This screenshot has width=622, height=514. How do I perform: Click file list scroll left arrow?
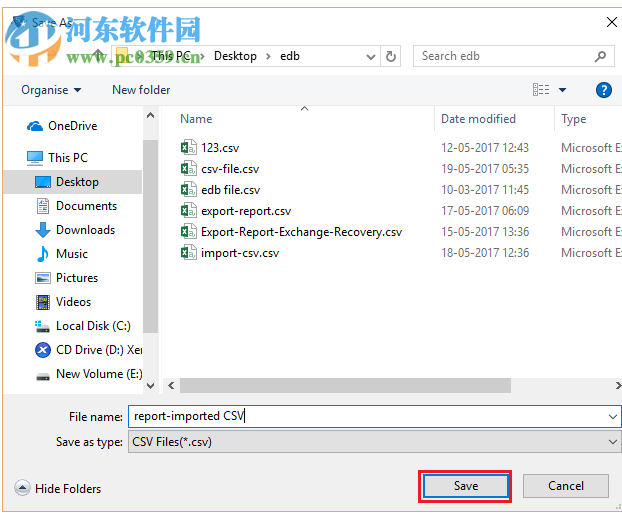[171, 386]
